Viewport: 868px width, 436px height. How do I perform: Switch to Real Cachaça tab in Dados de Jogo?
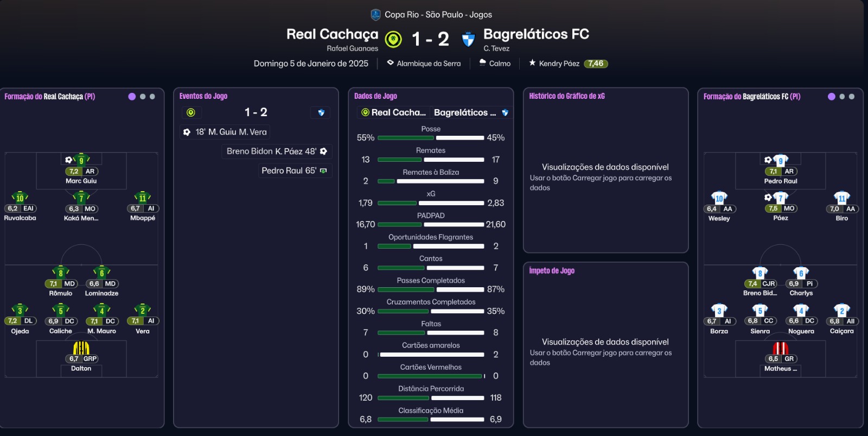pyautogui.click(x=394, y=112)
